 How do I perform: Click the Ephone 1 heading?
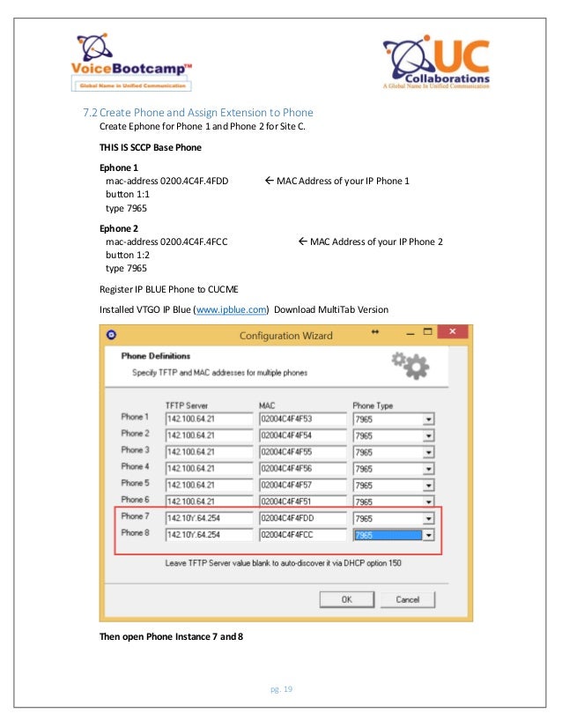coord(118,167)
